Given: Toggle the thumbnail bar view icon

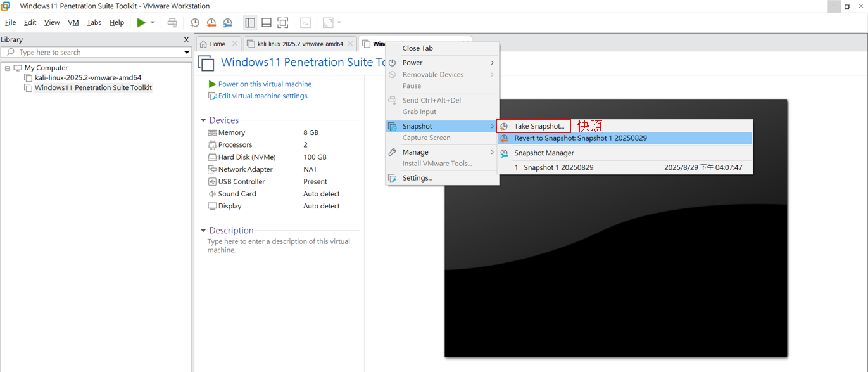Looking at the screenshot, I should coord(267,23).
